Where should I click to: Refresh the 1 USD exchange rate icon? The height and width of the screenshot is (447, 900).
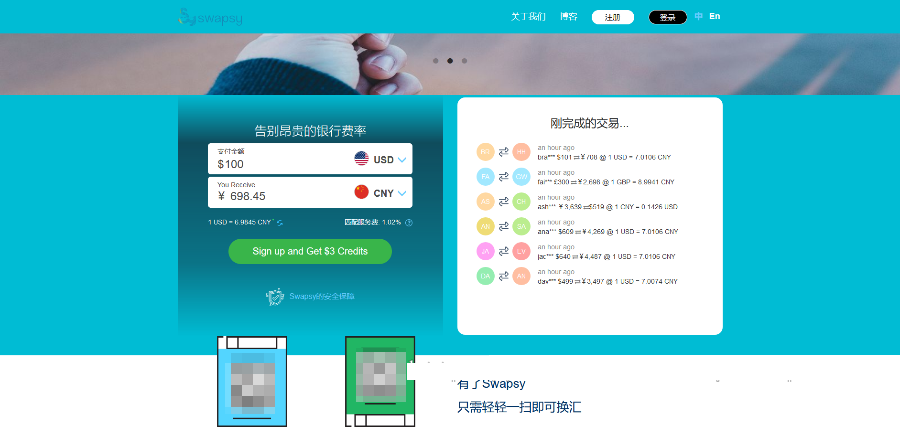280,223
